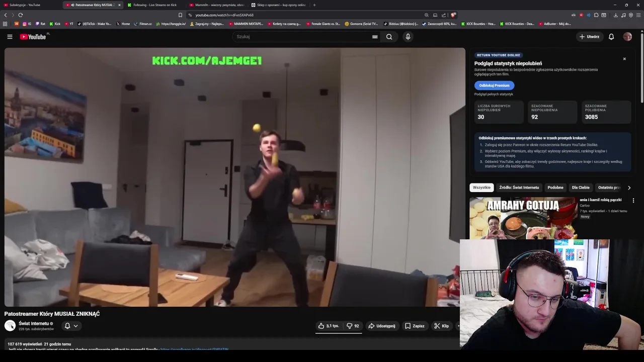This screenshot has width=644, height=362.
Task: Click the Szacowane polubienia 3085 stat
Action: point(607,112)
